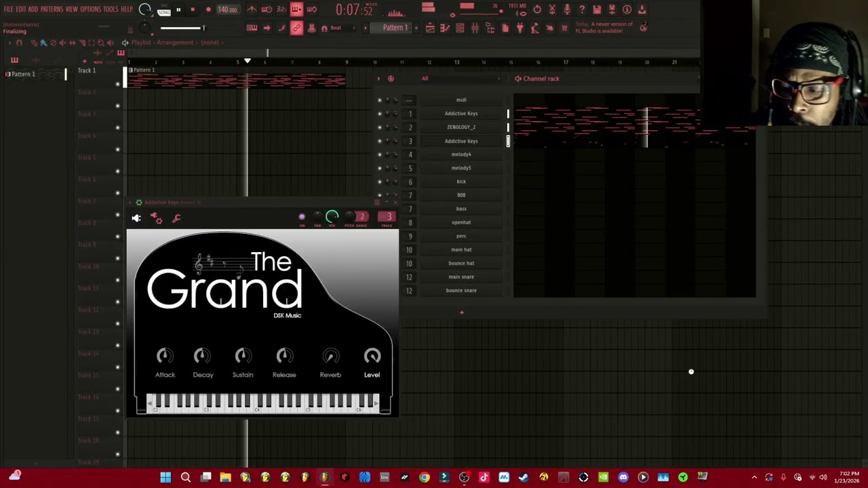
Task: Select Pattern 1 in the pattern picker
Action: pyautogui.click(x=23, y=74)
